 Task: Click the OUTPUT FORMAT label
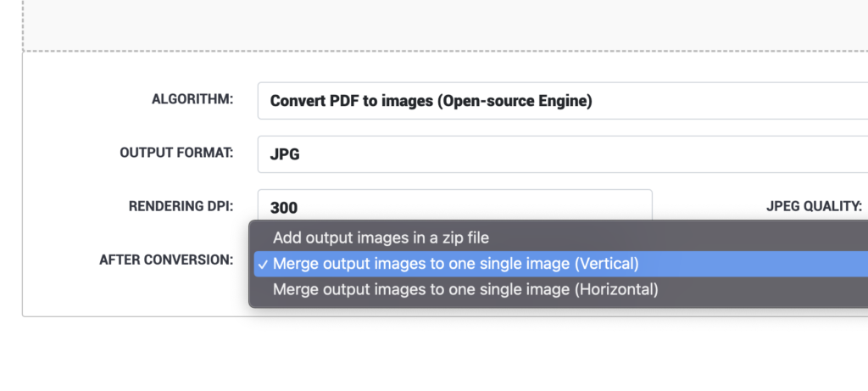[176, 153]
